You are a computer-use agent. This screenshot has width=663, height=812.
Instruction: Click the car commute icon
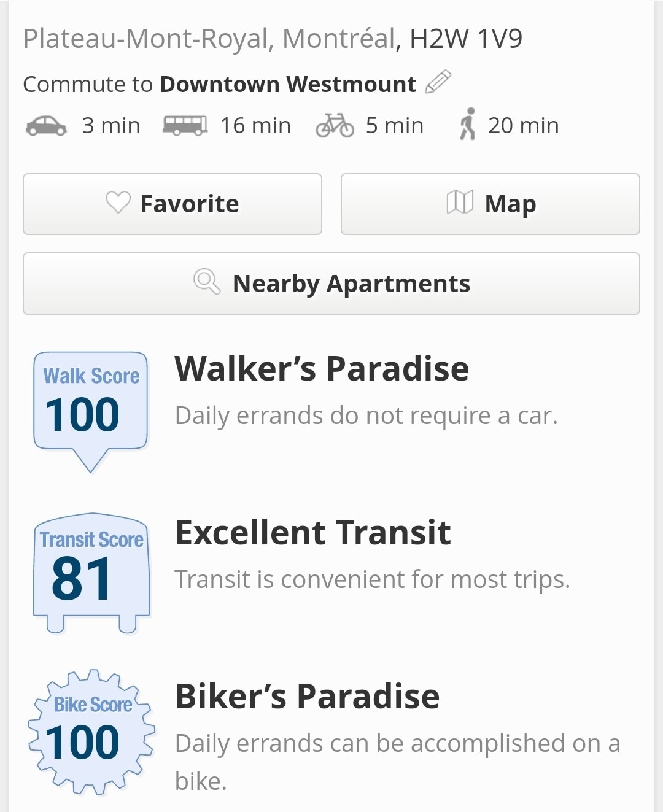(46, 126)
